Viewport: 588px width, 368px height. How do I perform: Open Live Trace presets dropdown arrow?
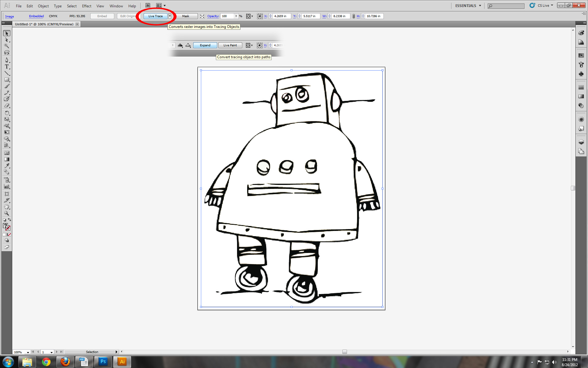[x=170, y=16]
